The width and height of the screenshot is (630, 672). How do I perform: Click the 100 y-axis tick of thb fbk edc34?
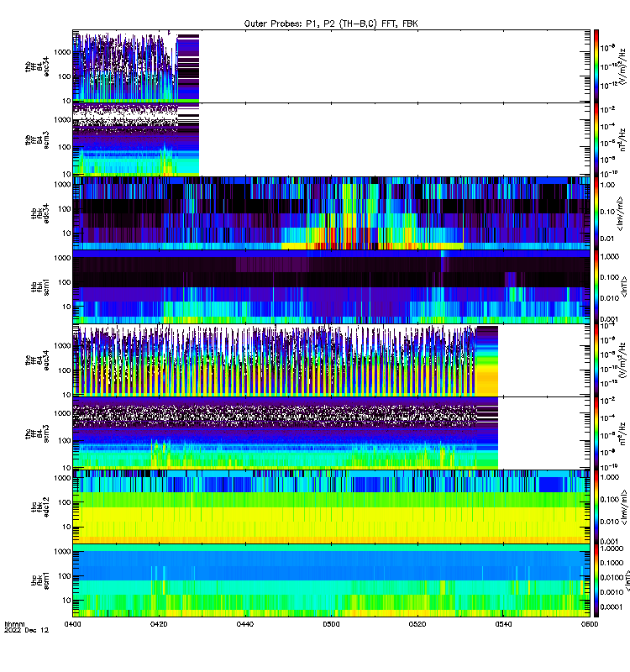(x=65, y=209)
